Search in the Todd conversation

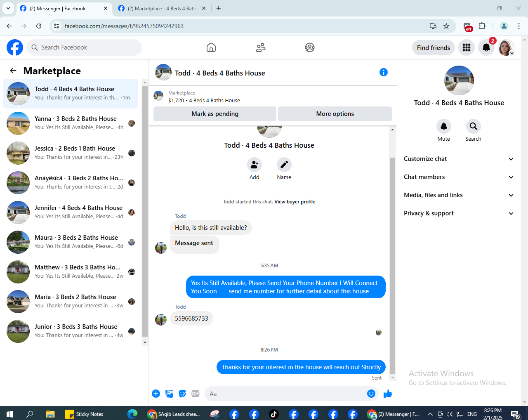[474, 126]
